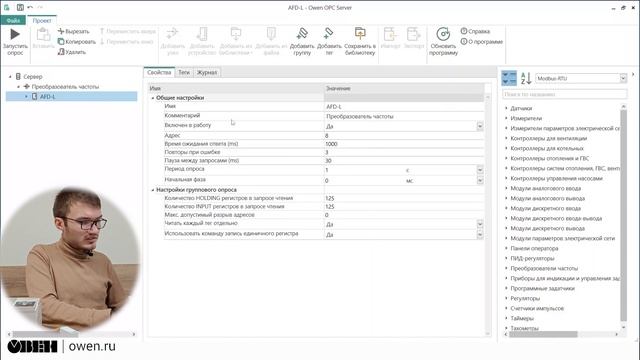The width and height of the screenshot is (640, 360).
Task: Click Количество HOLDING регистров value 125
Action: pyautogui.click(x=404, y=198)
